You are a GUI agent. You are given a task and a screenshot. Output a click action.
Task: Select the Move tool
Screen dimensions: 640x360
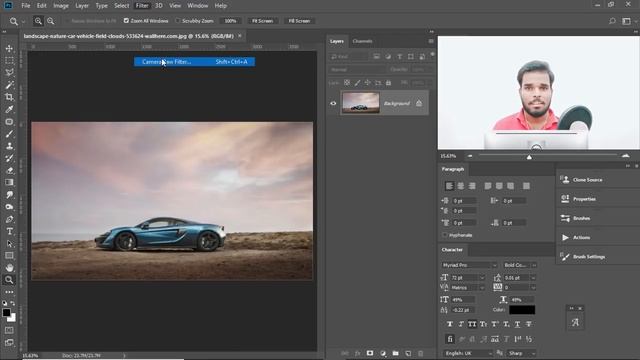(9, 49)
